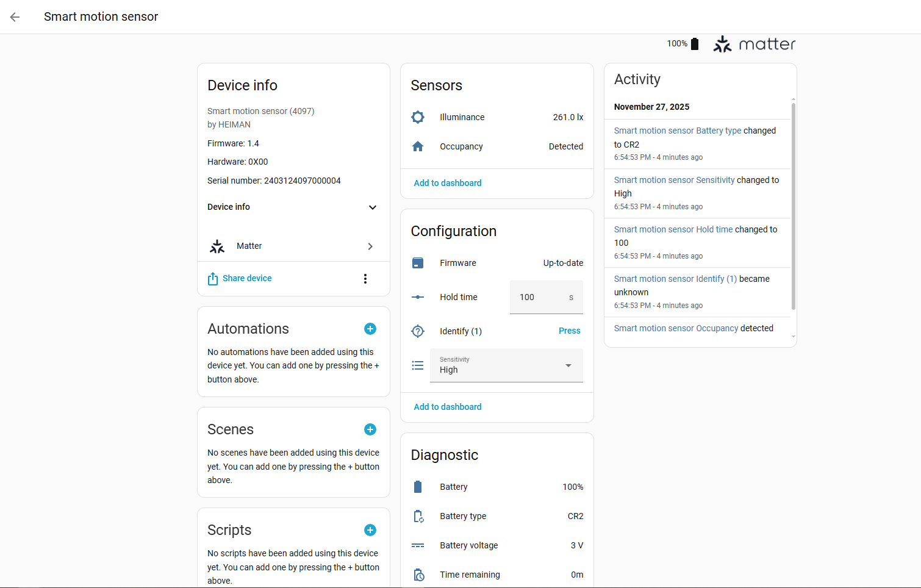
Task: Open the Sensitivity dropdown
Action: coord(506,365)
